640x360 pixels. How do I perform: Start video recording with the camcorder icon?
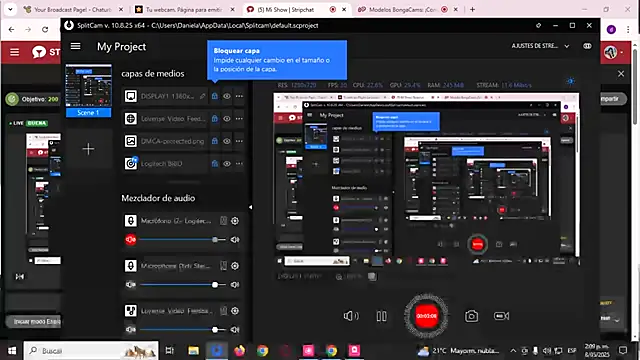click(x=501, y=316)
